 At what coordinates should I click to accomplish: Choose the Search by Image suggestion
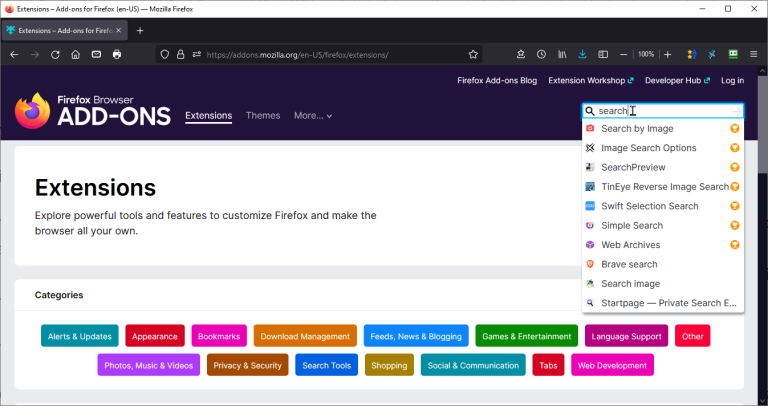click(663, 129)
